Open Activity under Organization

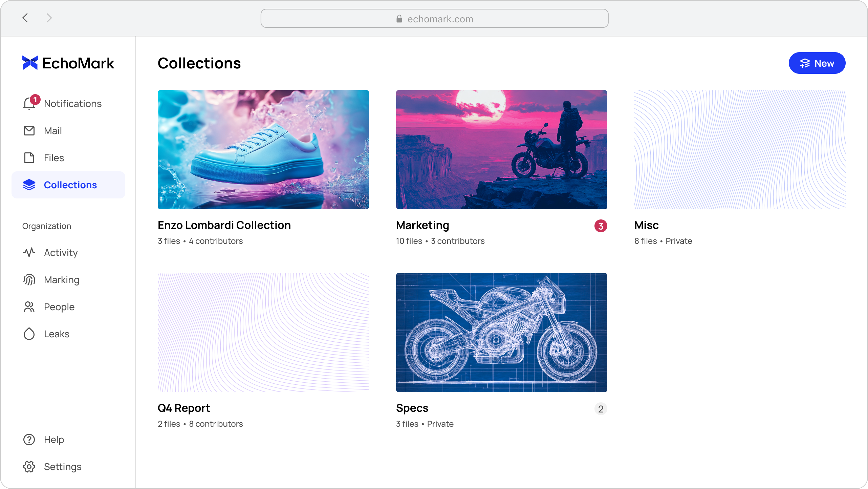point(68,253)
